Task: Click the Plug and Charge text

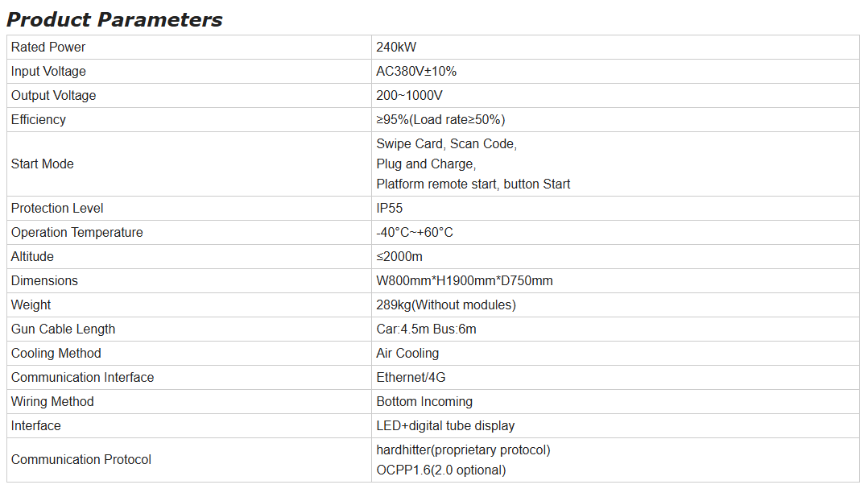Action: point(426,164)
